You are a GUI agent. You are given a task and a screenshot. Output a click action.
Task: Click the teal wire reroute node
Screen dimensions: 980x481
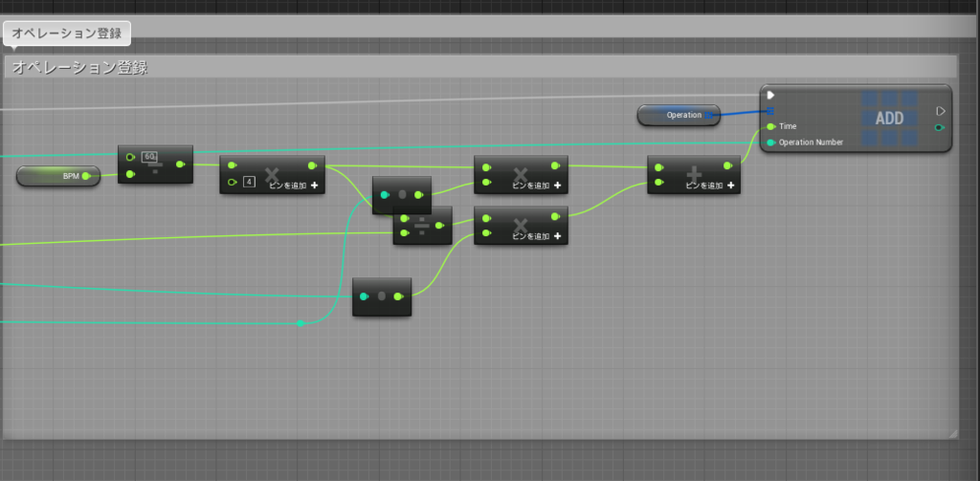click(x=301, y=323)
